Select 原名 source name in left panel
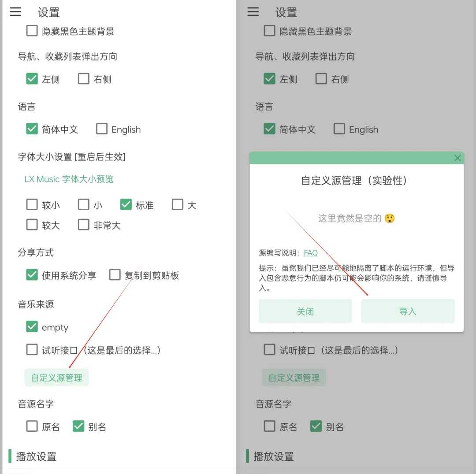The width and height of the screenshot is (476, 474). pos(32,426)
